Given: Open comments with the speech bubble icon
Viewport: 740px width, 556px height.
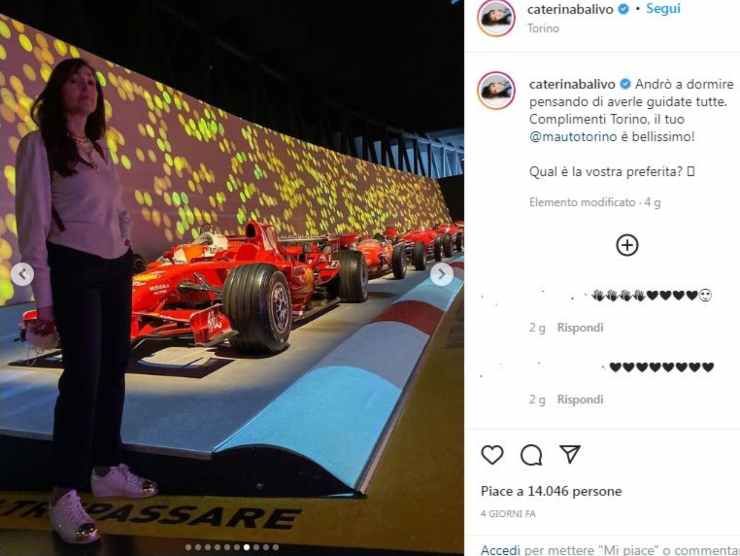Looking at the screenshot, I should [x=531, y=455].
